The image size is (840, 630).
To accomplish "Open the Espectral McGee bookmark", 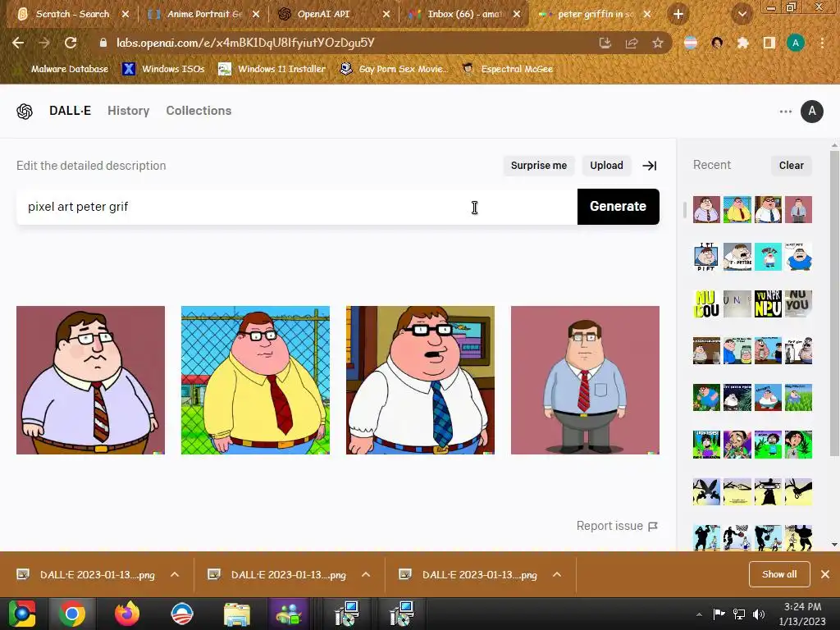I will click(507, 69).
